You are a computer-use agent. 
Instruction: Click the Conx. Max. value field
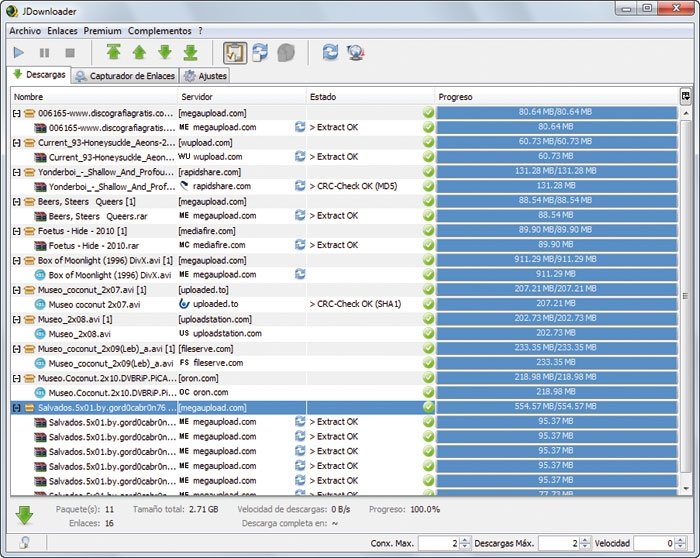click(439, 543)
